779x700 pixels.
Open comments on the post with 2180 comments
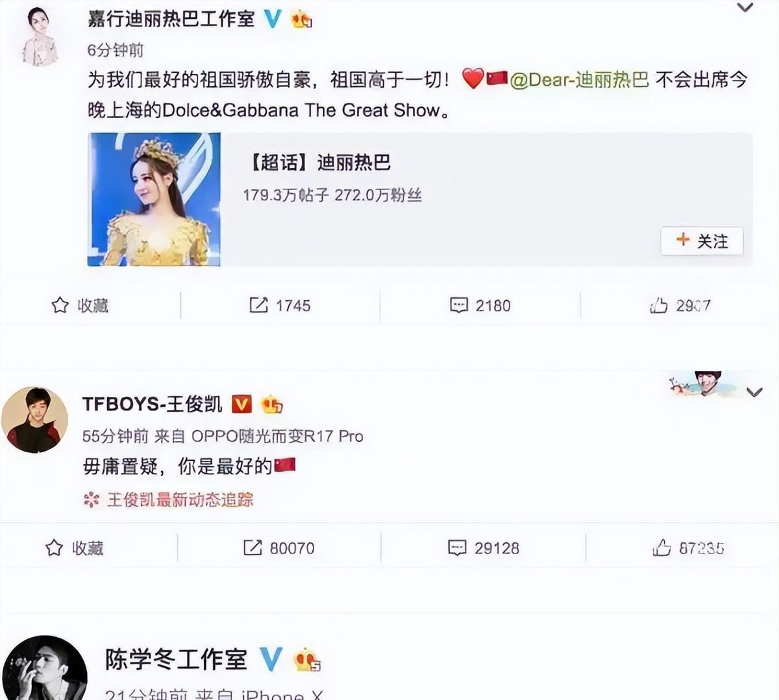coord(480,305)
